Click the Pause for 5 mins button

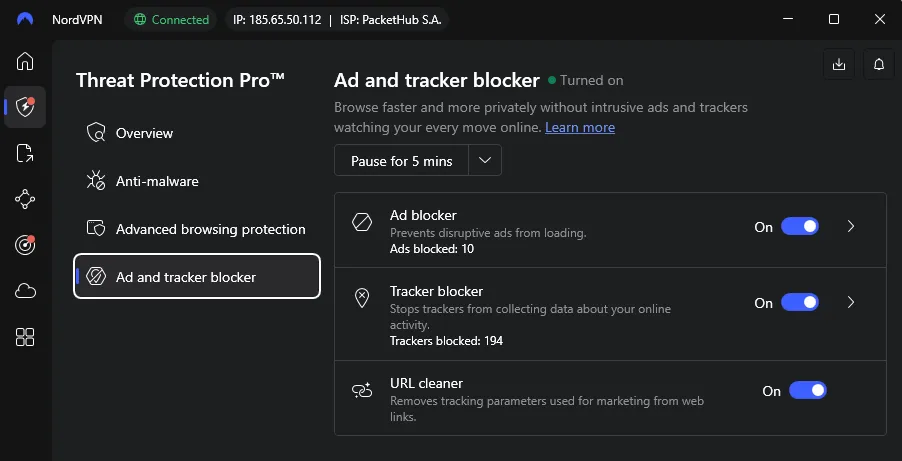(x=402, y=160)
